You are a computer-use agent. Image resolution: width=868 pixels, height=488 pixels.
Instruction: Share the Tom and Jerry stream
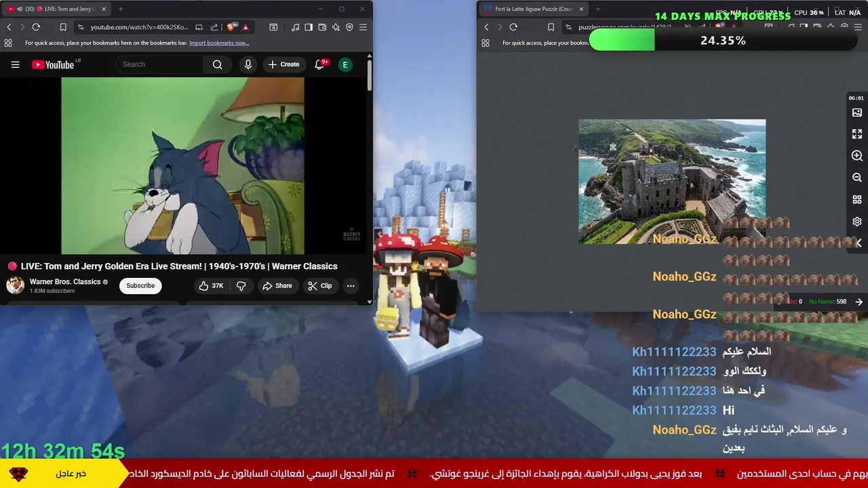pos(277,286)
